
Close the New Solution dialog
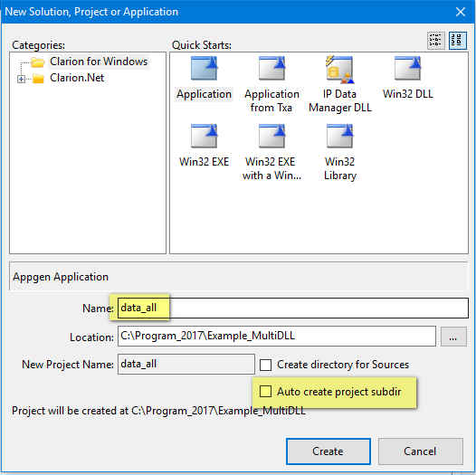pos(461,12)
